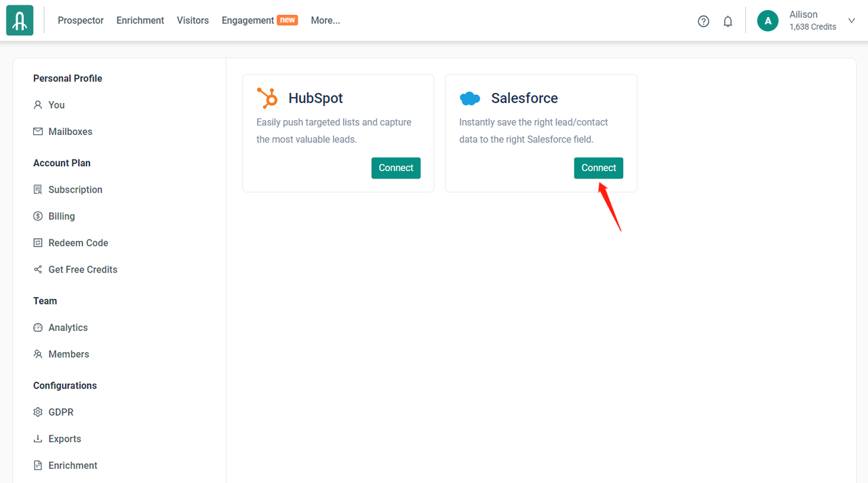The width and height of the screenshot is (868, 483).
Task: Open the More... navigation menu
Action: [325, 20]
